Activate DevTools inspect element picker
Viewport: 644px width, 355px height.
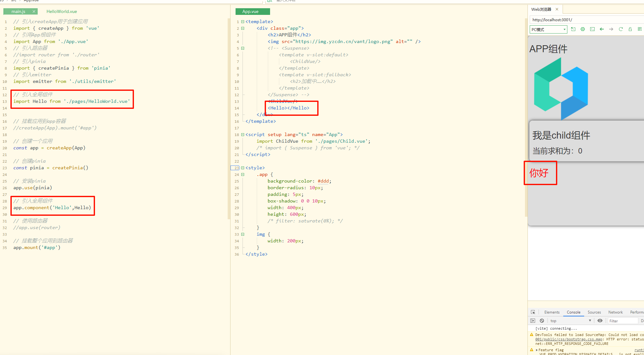533,312
